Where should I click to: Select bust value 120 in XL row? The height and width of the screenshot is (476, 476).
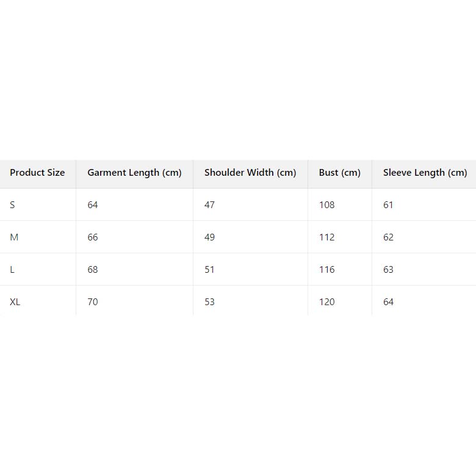[x=326, y=302]
